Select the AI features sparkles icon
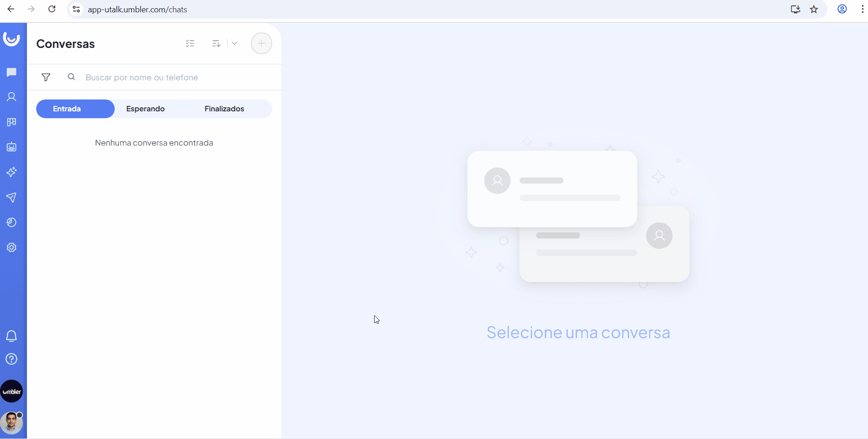Viewport: 868px width, 439px height. point(11,172)
